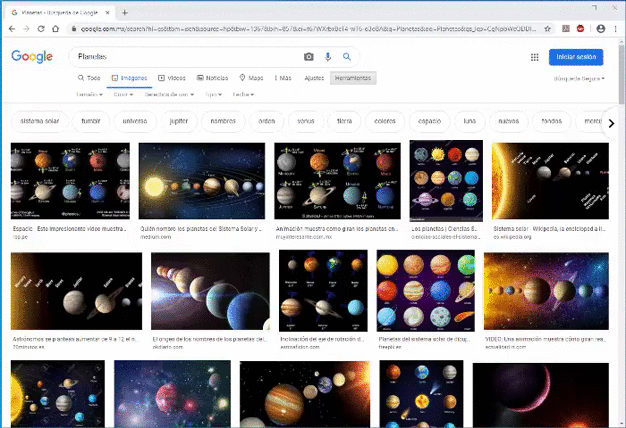Open Ajustes settings menu
The height and width of the screenshot is (428, 626).
click(314, 78)
